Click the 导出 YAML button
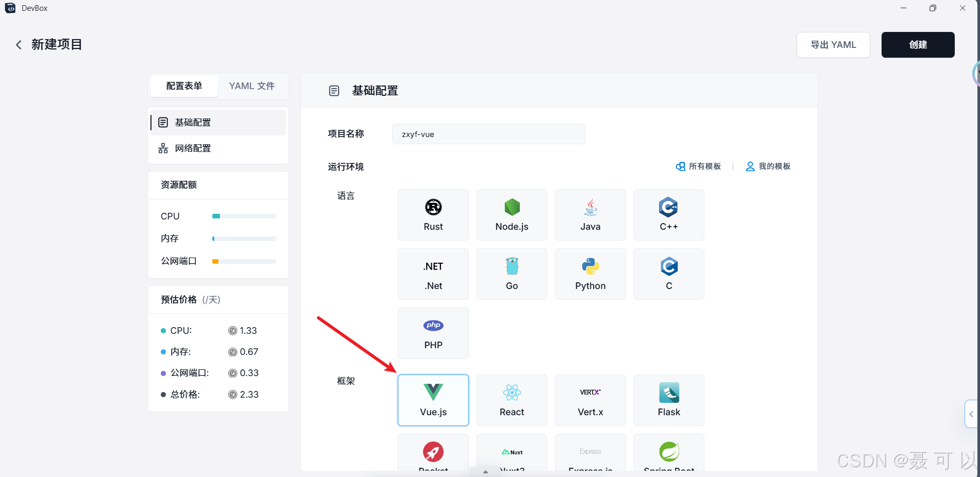Image resolution: width=980 pixels, height=477 pixels. tap(833, 45)
